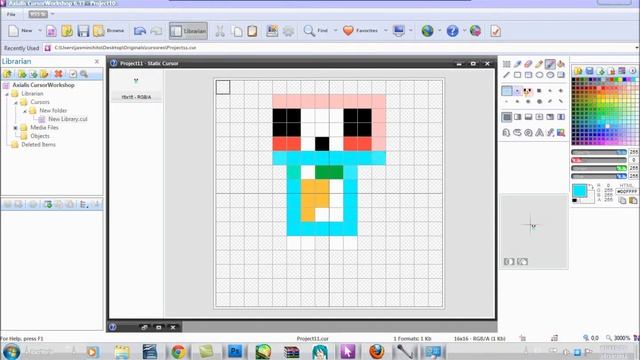Select the Pencil tool
The height and width of the screenshot is (360, 640).
click(x=539, y=64)
